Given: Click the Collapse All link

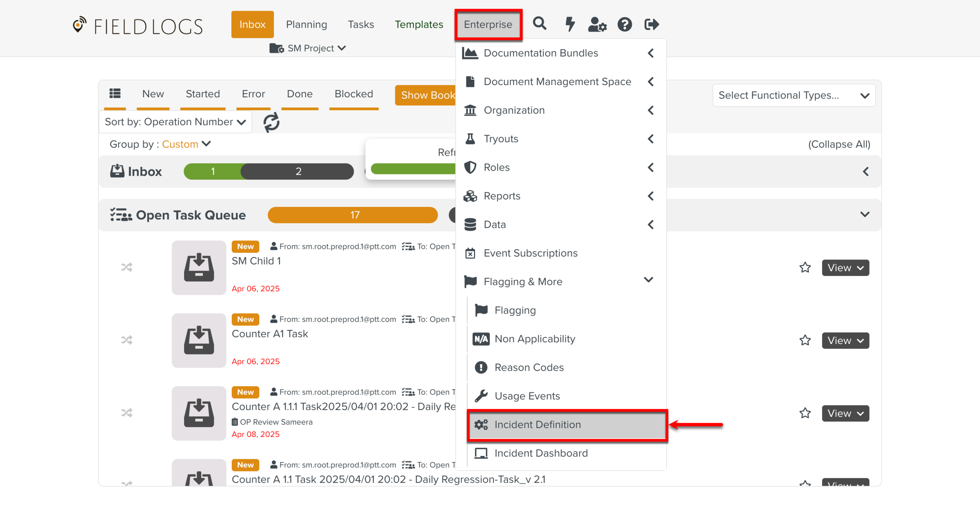Looking at the screenshot, I should [839, 144].
